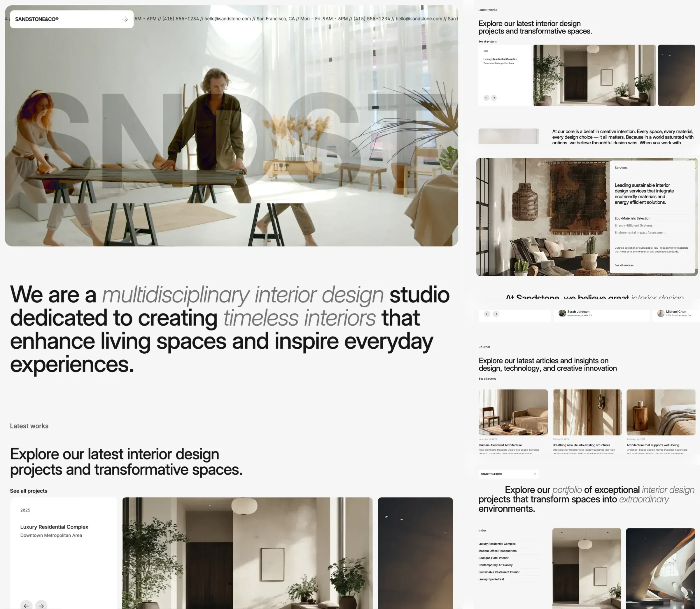Click 'Michael Chen' name in testimonial
Image resolution: width=700 pixels, height=609 pixels.
click(676, 312)
